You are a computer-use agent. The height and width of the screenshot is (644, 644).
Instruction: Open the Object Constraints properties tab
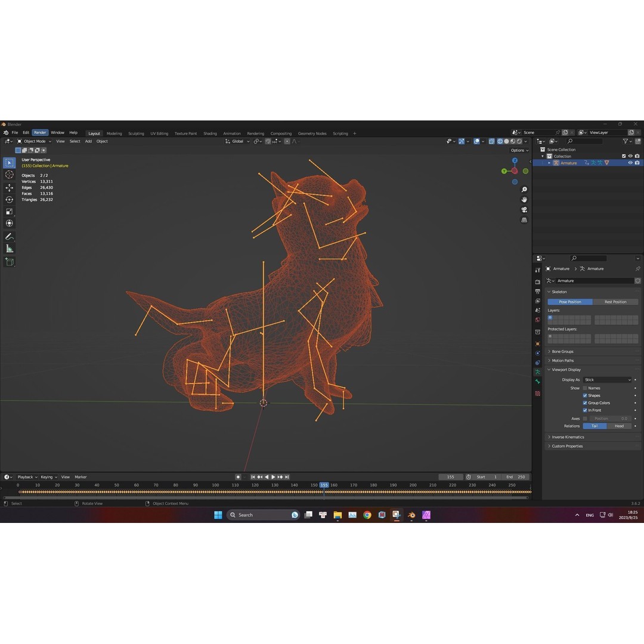coord(538,363)
